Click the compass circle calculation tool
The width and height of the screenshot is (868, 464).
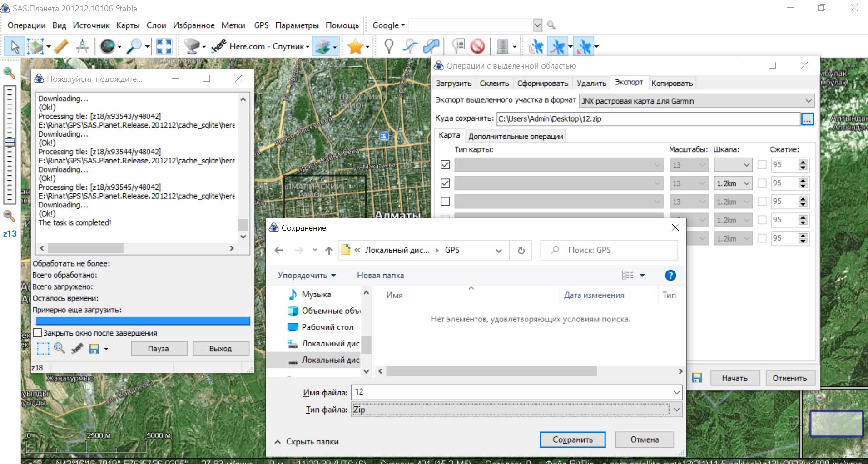tap(83, 46)
